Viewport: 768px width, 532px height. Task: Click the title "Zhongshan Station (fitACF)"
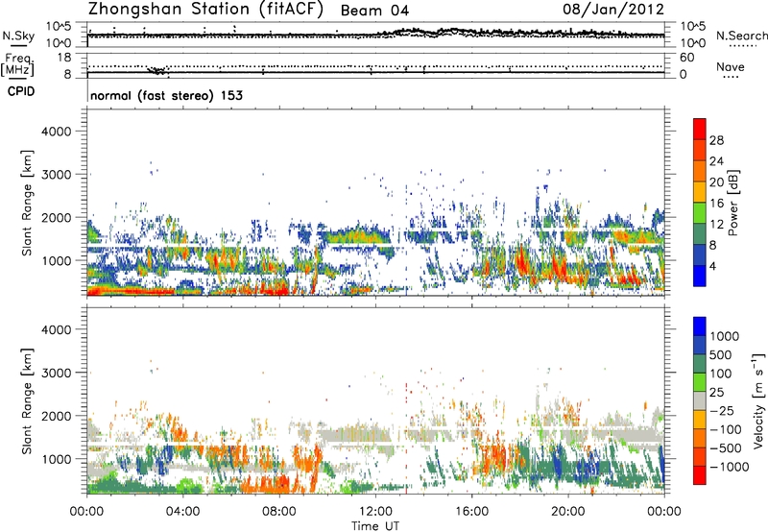[x=205, y=10]
